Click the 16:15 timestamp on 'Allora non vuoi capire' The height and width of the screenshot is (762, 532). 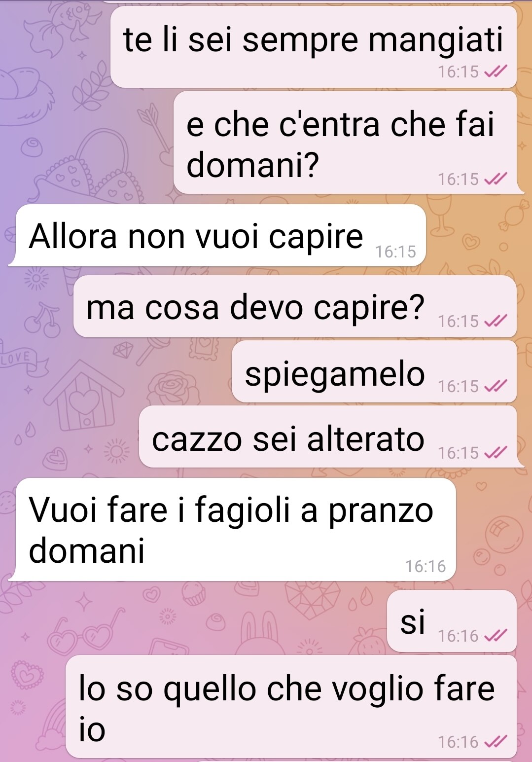click(x=395, y=252)
